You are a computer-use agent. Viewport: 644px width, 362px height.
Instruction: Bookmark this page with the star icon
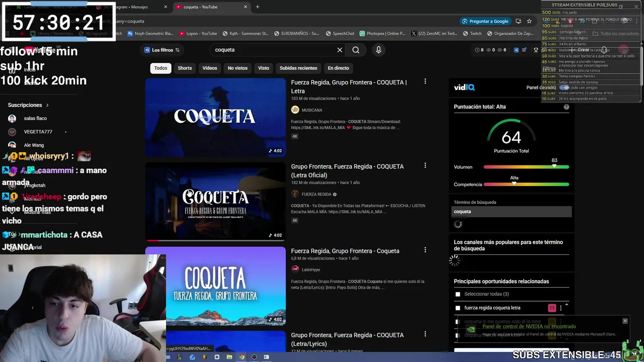pos(529,21)
